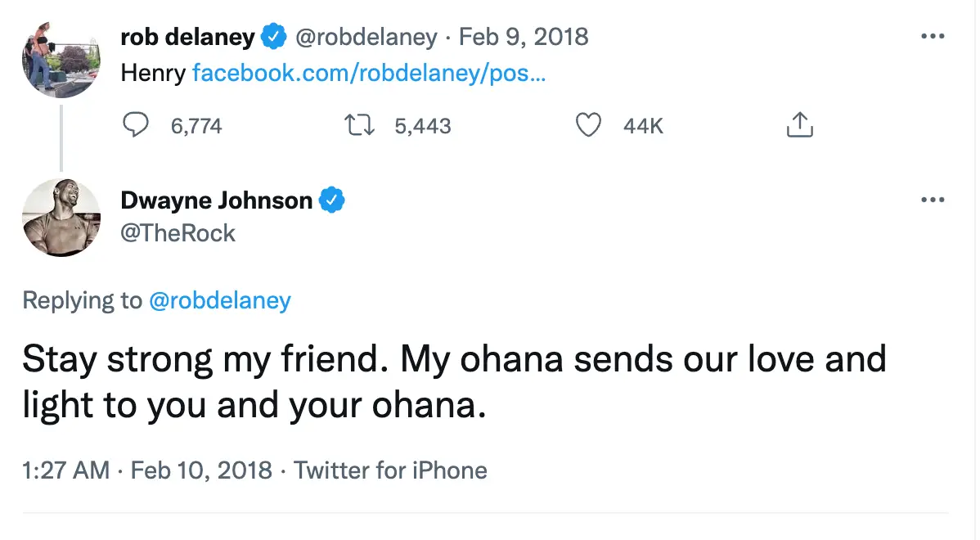Click the @TheRock handle
Screen dimensions: 980x540
pos(178,232)
